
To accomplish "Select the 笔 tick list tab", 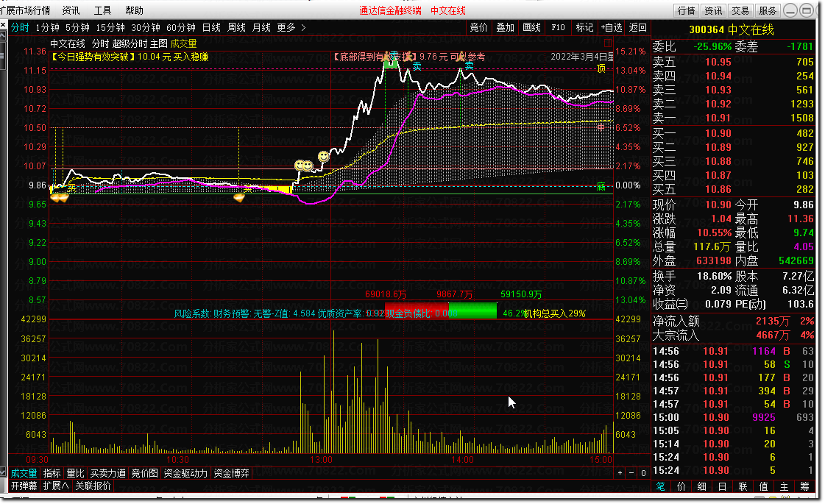I will pyautogui.click(x=660, y=486).
